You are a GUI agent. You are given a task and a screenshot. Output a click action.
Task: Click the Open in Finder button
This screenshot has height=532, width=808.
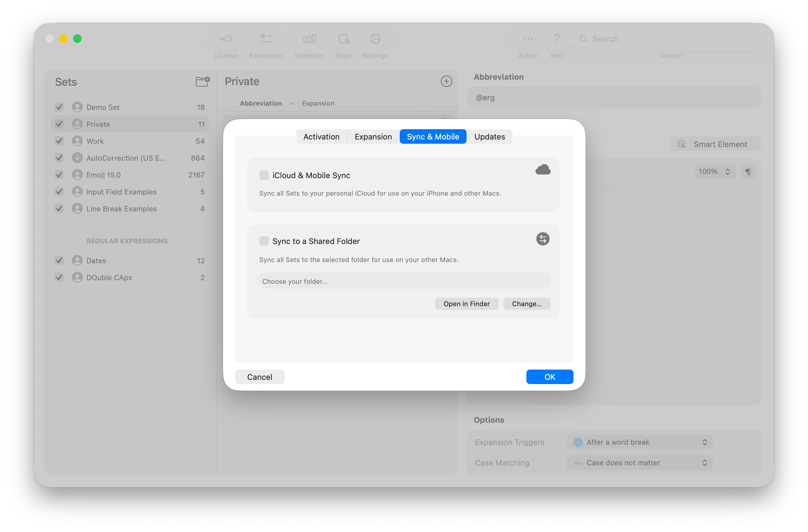[466, 304]
